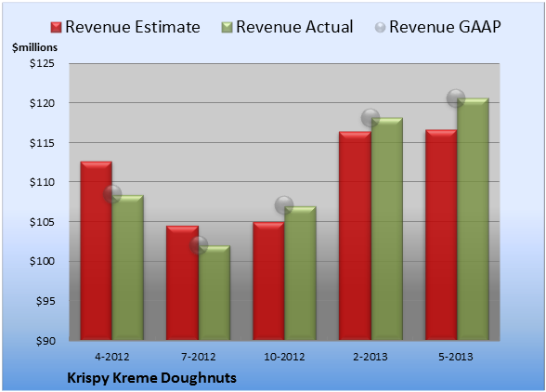Click the '$90' y-axis value

[x=45, y=341]
